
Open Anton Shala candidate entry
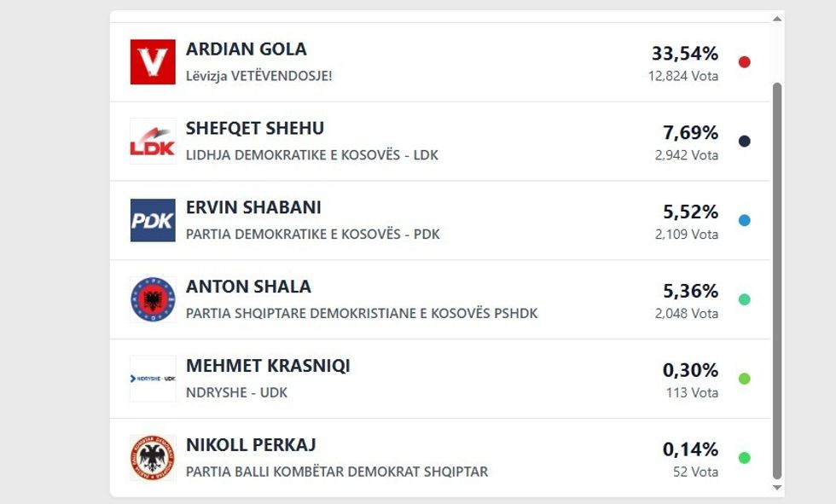pyautogui.click(x=248, y=287)
